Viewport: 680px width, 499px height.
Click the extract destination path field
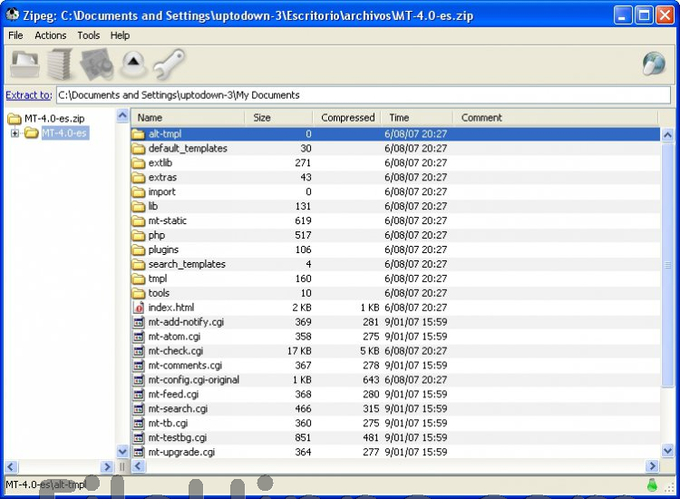point(363,95)
